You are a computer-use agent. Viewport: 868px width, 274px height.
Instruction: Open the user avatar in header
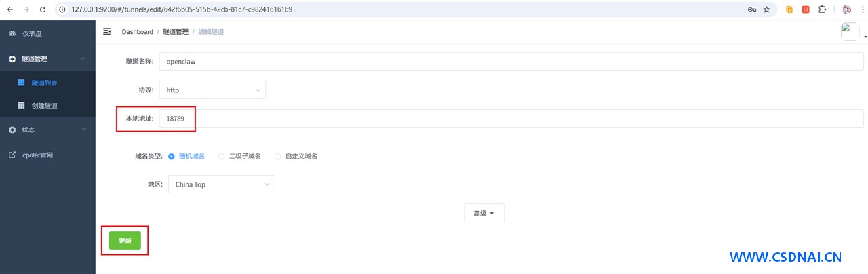[849, 32]
